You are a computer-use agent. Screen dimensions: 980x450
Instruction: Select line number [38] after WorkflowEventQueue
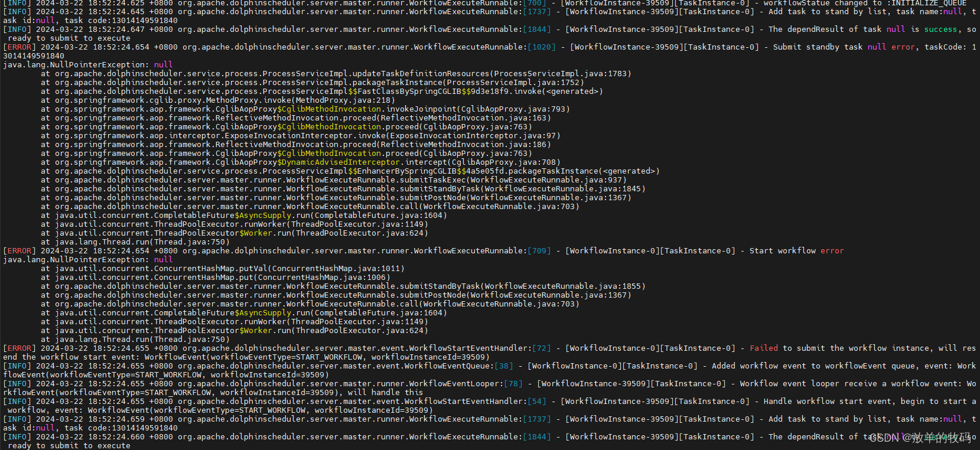click(504, 366)
